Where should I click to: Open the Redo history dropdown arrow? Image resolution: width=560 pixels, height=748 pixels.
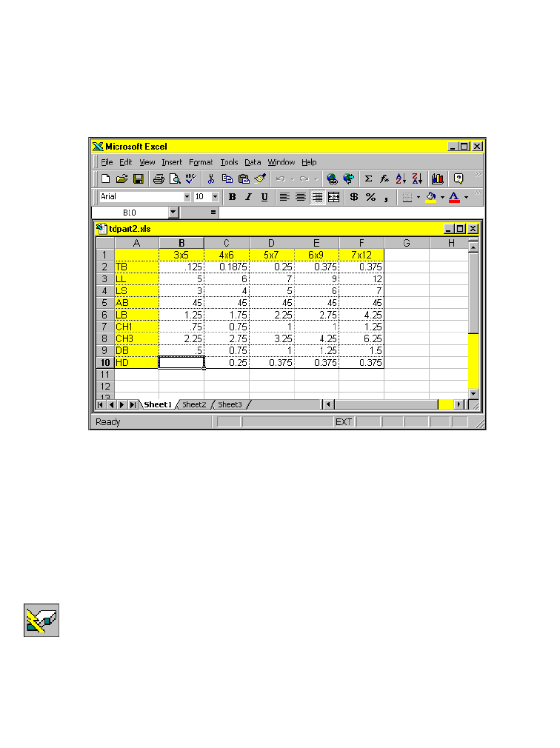pyautogui.click(x=316, y=179)
